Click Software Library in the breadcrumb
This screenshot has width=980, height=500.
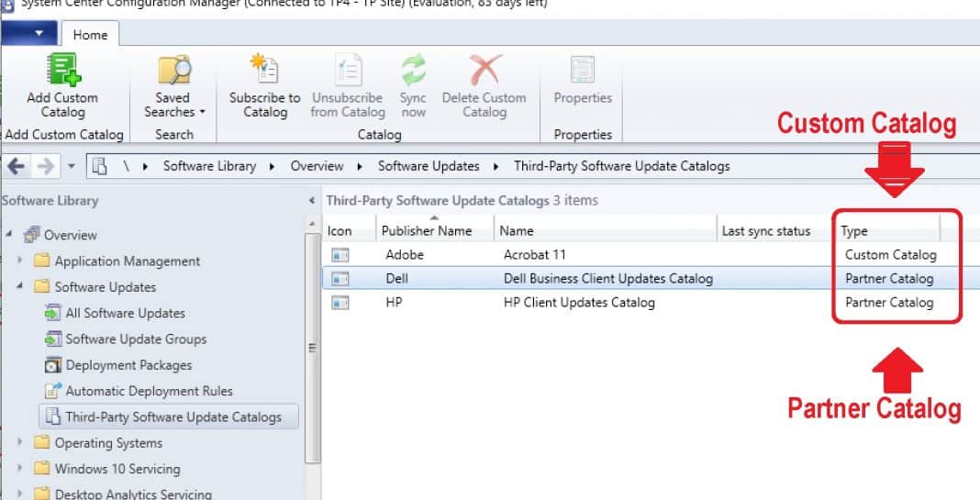coord(210,166)
